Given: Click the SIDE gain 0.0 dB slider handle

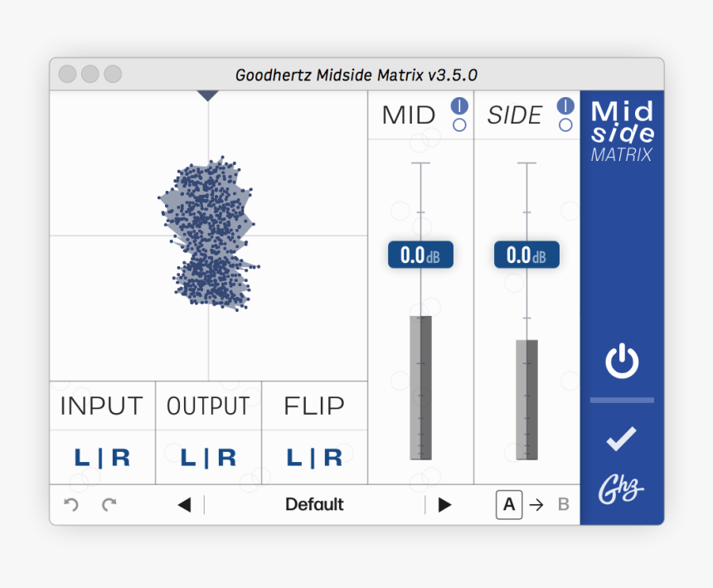Looking at the screenshot, I should (526, 255).
